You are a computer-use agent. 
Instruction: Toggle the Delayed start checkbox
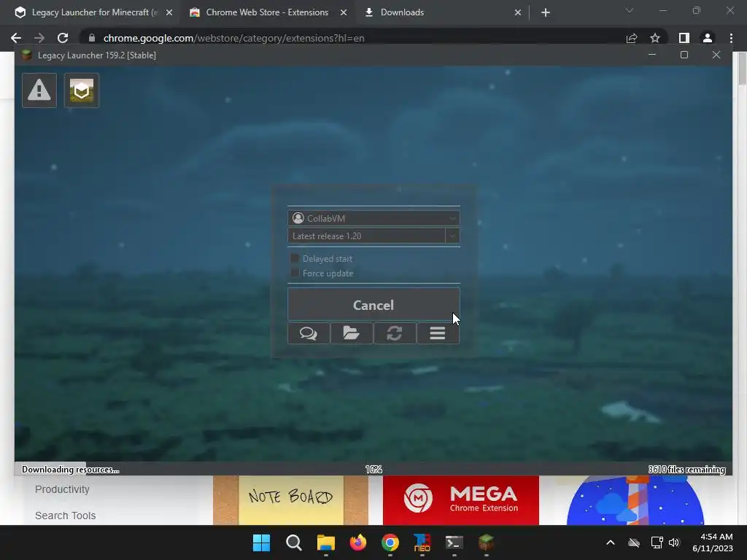(x=295, y=259)
